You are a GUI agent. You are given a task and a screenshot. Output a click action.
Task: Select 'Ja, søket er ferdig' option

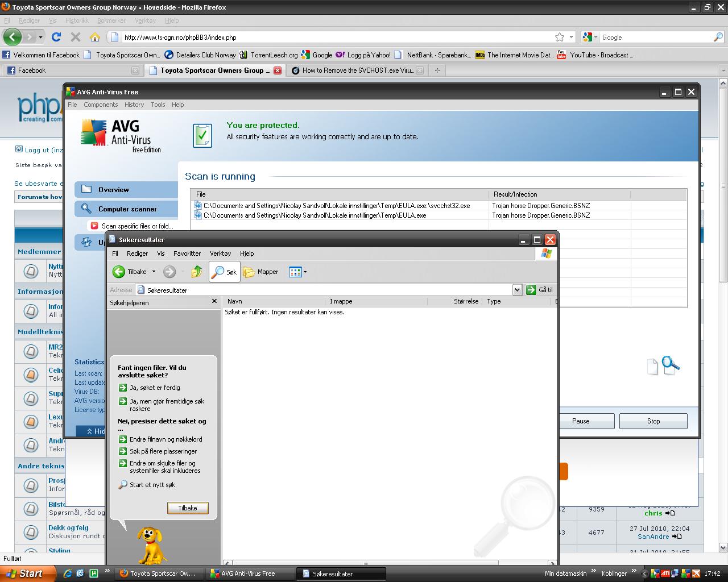point(154,388)
